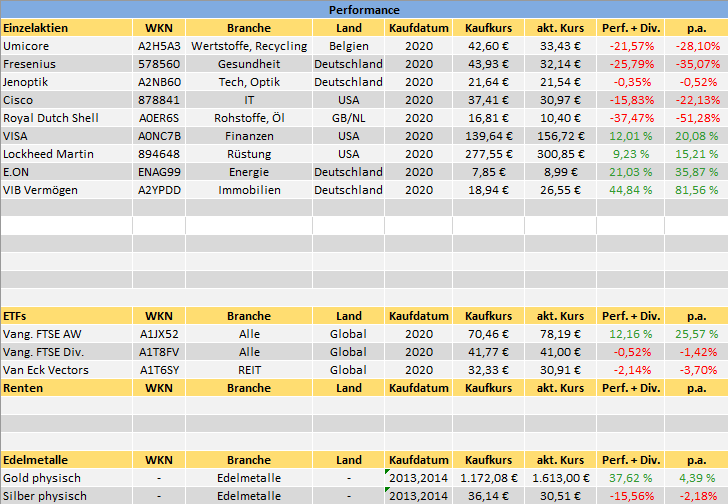Select the Gesundheit branch cell
This screenshot has width=728, height=504.
tap(249, 64)
